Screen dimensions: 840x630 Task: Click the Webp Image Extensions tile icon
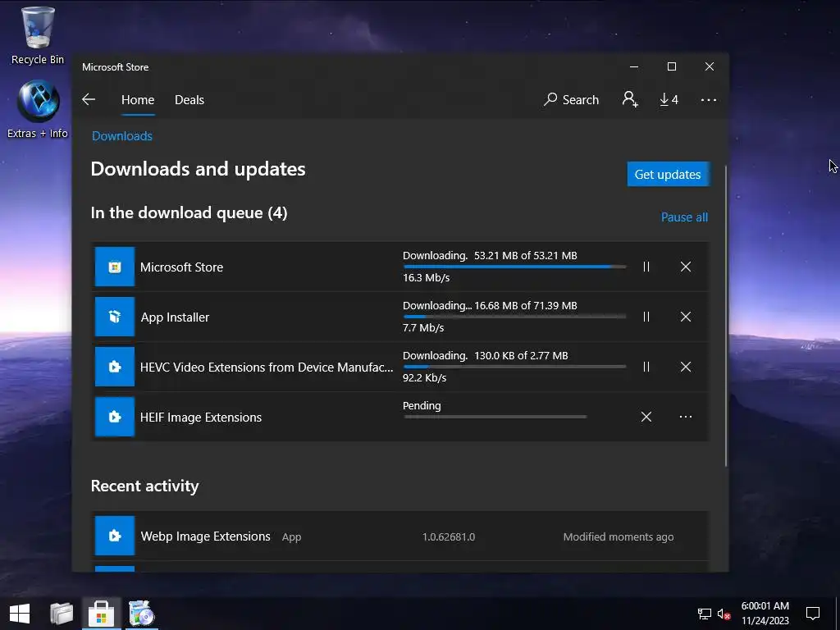pyautogui.click(x=115, y=536)
